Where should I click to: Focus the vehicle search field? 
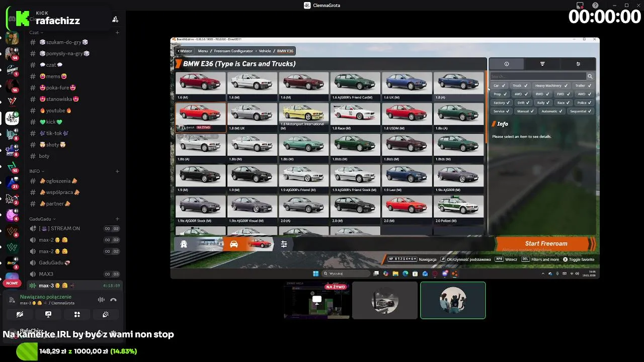pyautogui.click(x=538, y=76)
